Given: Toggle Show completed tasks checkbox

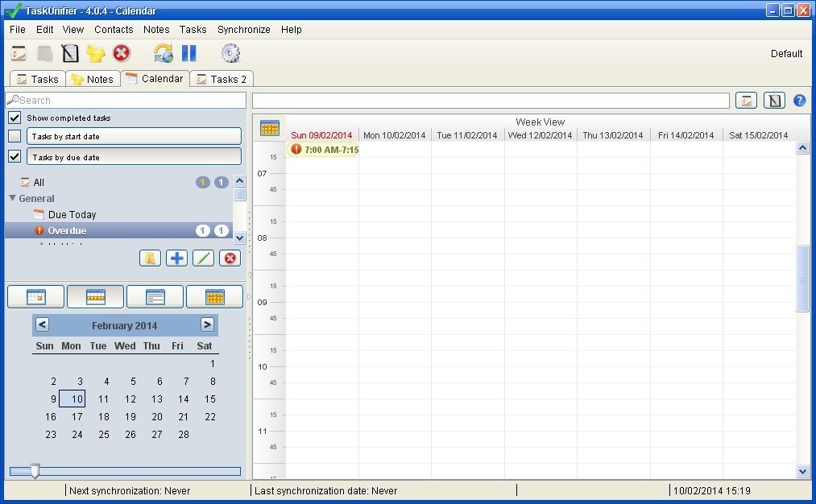Looking at the screenshot, I should 14,118.
